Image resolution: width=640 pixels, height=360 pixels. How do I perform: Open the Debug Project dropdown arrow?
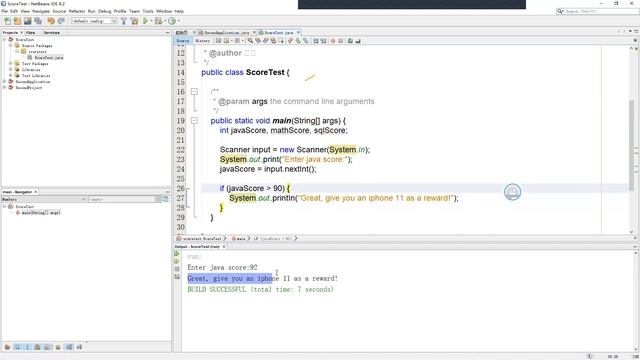(165, 21)
